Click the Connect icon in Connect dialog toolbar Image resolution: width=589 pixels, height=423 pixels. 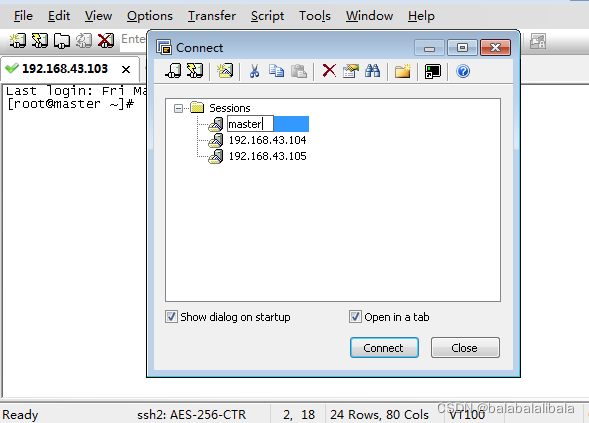[x=173, y=71]
